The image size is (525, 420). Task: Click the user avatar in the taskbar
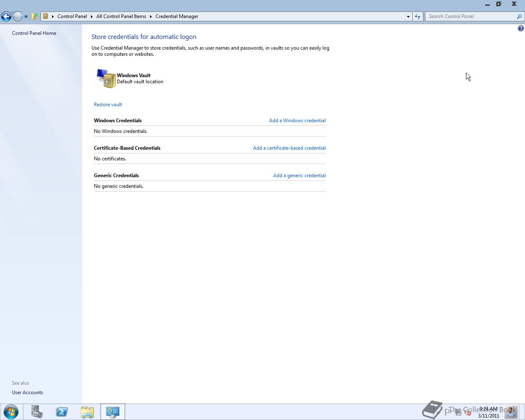pos(511,412)
